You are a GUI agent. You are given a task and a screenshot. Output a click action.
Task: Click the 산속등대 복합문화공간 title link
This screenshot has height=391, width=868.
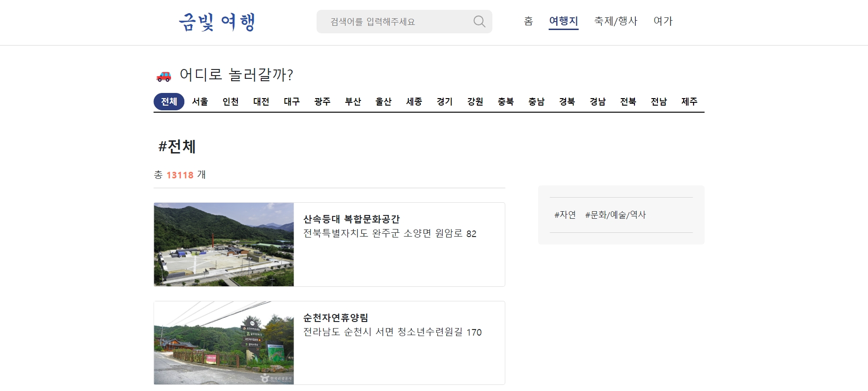click(351, 219)
